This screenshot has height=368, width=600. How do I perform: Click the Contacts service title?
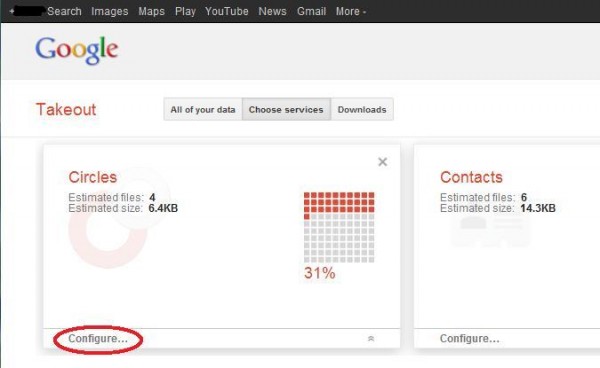pos(471,177)
